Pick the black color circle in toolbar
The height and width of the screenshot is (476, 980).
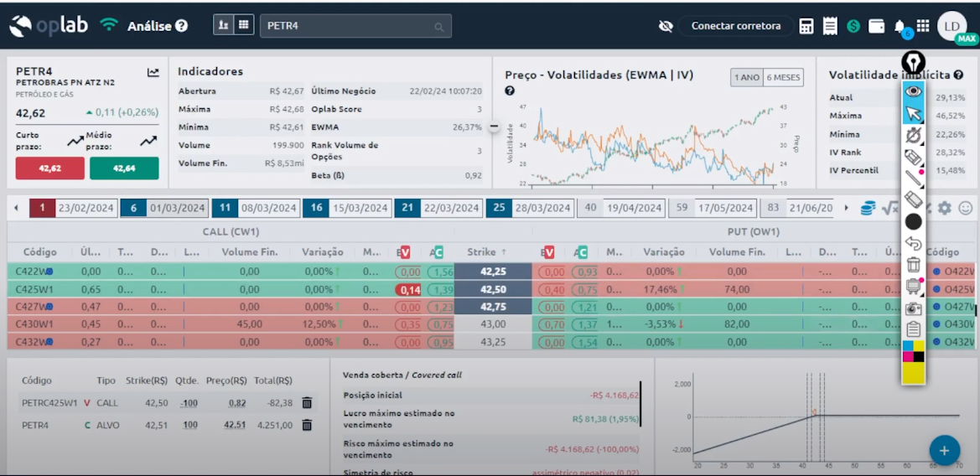(913, 222)
